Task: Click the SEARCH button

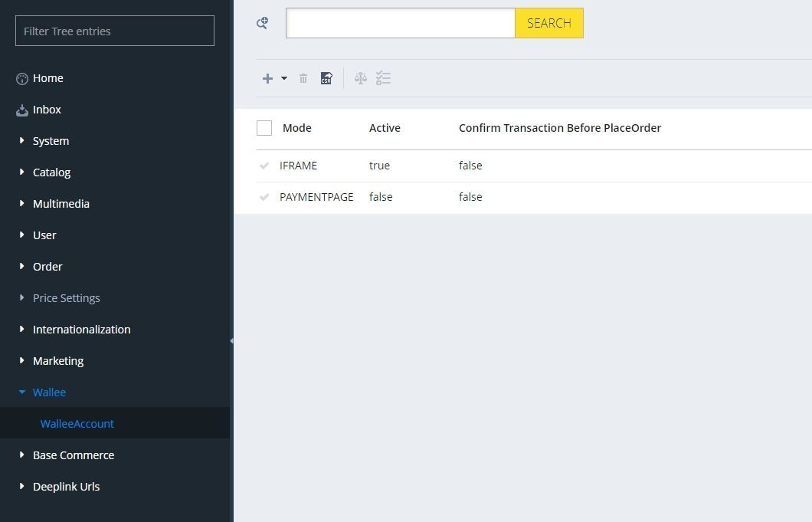Action: pyautogui.click(x=548, y=23)
